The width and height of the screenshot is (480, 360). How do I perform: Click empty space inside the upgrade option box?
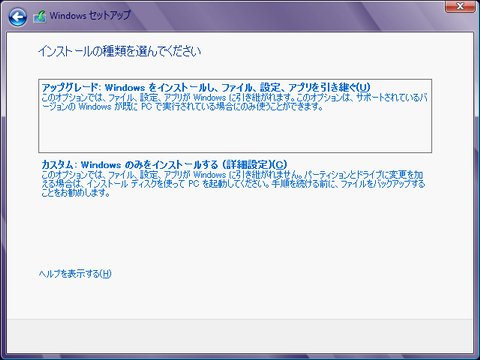235,133
